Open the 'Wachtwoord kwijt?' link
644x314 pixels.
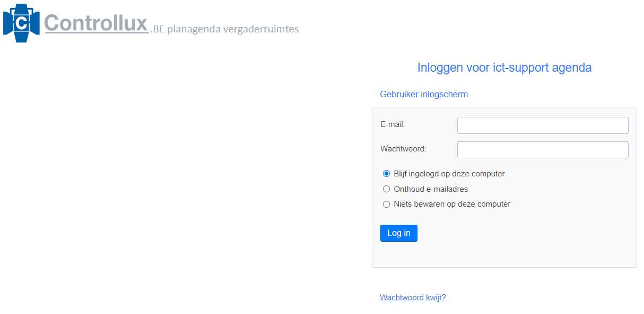pyautogui.click(x=413, y=298)
